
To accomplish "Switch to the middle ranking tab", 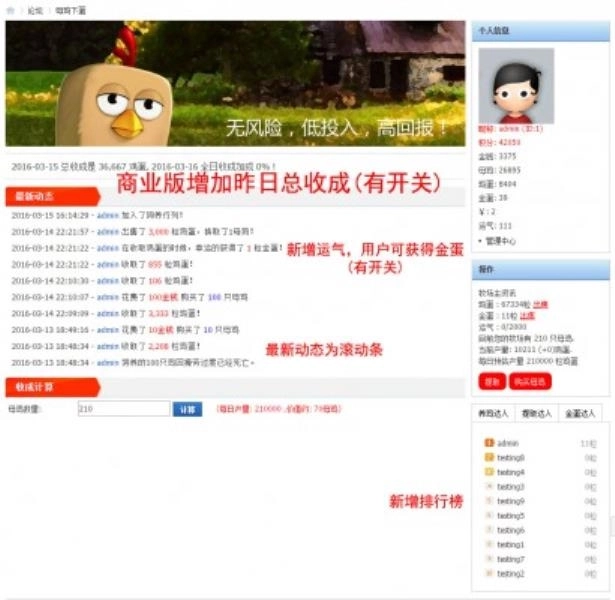I will tap(536, 413).
